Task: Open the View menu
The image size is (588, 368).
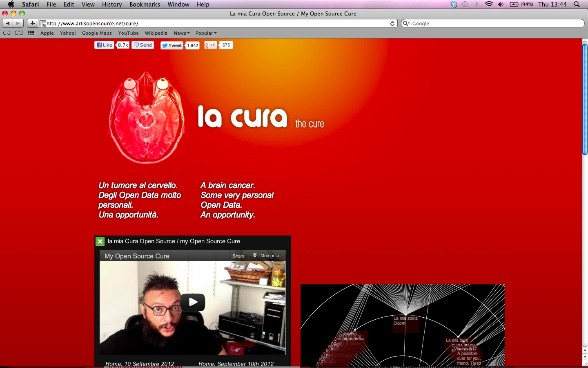Action: 88,4
